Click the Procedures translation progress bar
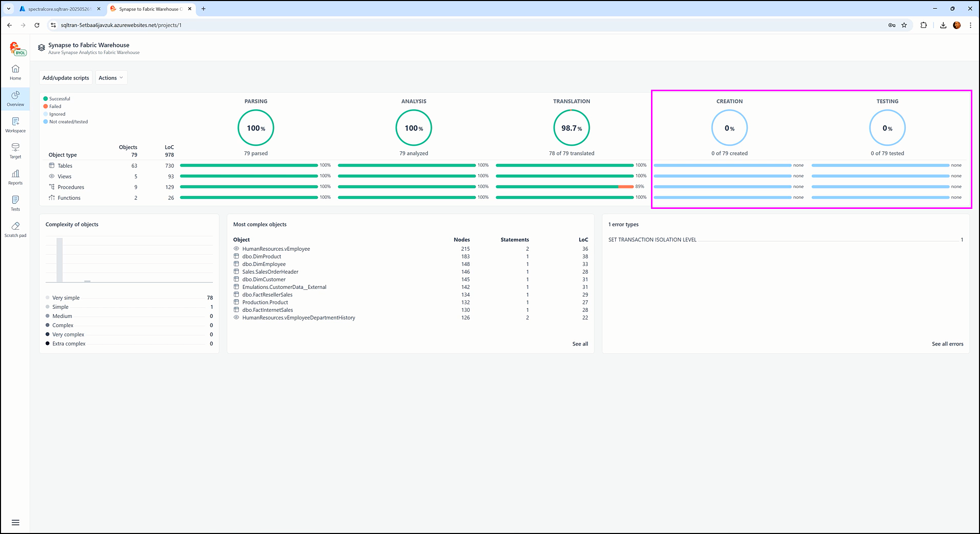This screenshot has height=534, width=980. (564, 187)
